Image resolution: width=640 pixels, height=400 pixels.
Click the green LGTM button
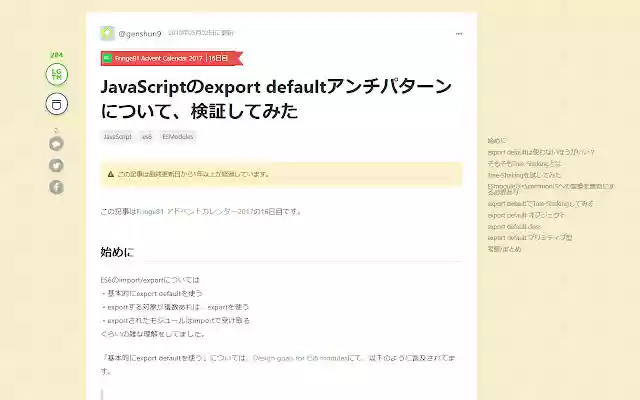56,74
